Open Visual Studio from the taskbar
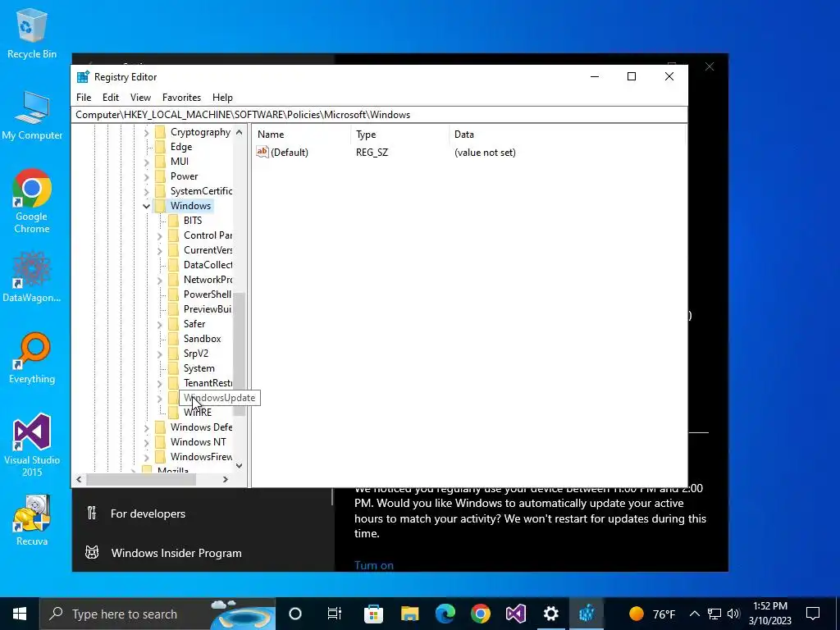The image size is (840, 630). (516, 614)
